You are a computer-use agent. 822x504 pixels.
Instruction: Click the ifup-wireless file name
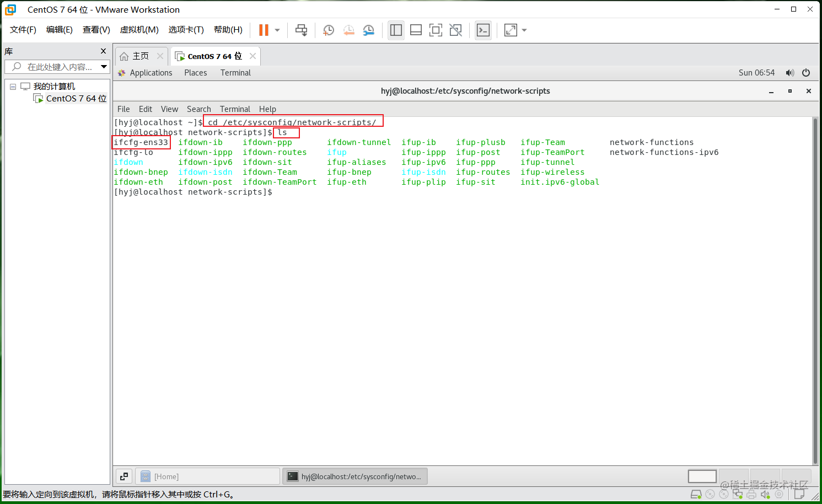coord(552,172)
